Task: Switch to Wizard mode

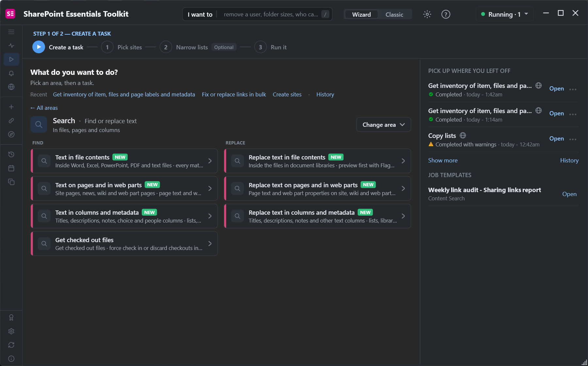Action: click(361, 14)
